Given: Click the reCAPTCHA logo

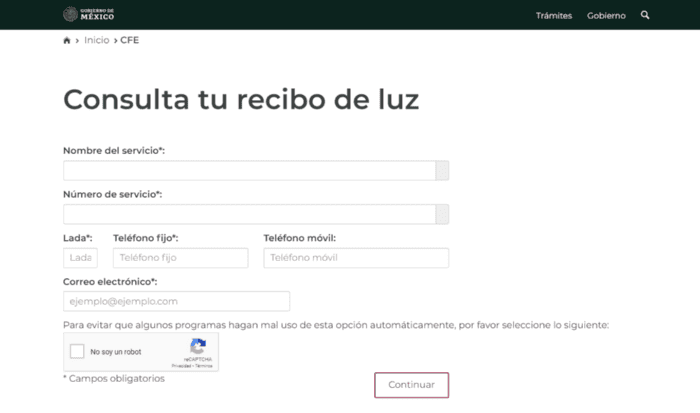Looking at the screenshot, I should [198, 346].
